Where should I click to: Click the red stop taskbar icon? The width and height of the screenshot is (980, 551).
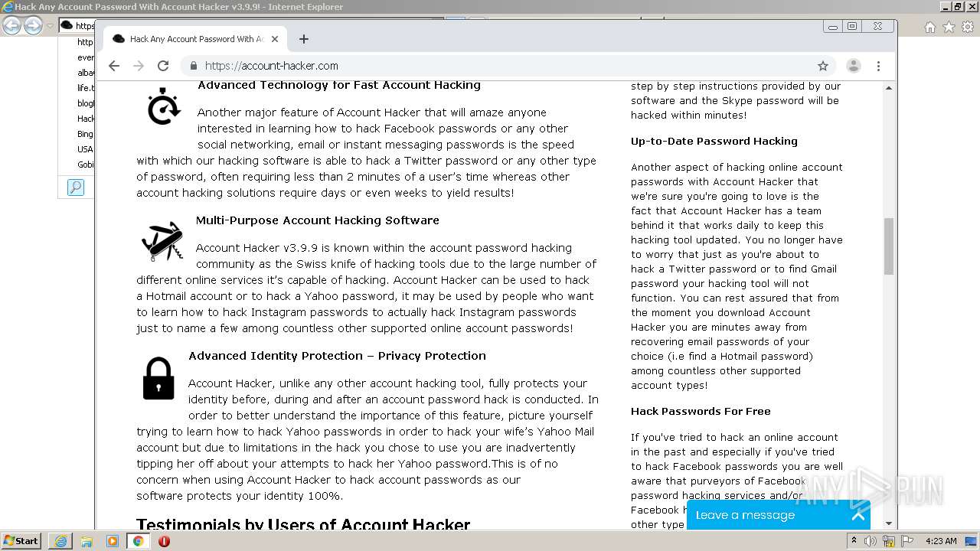(x=164, y=541)
